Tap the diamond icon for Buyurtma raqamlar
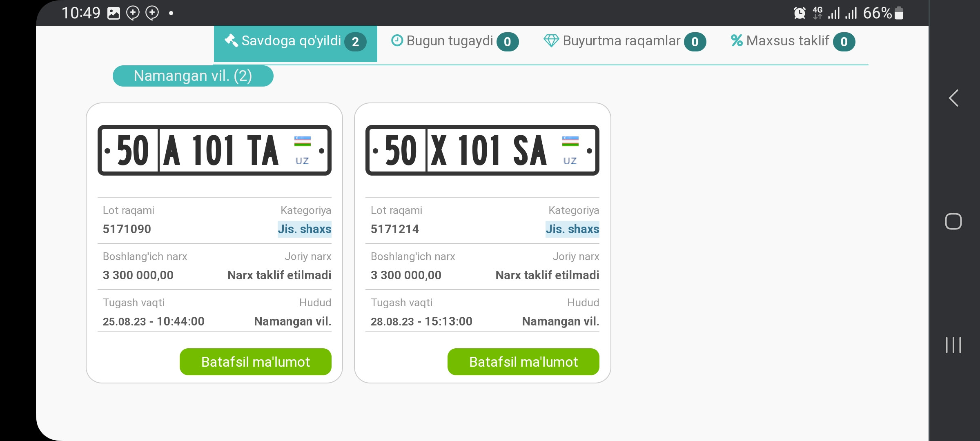The image size is (980, 441). (x=551, y=41)
